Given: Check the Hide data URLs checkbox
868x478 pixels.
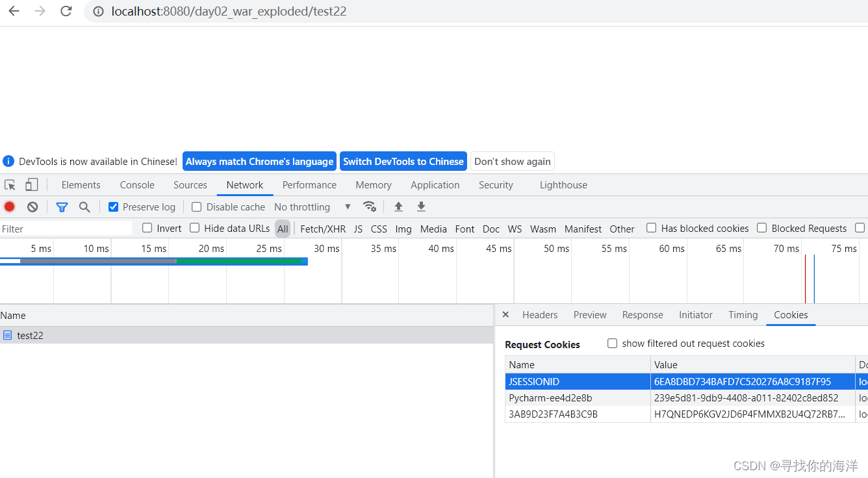Looking at the screenshot, I should 194,228.
